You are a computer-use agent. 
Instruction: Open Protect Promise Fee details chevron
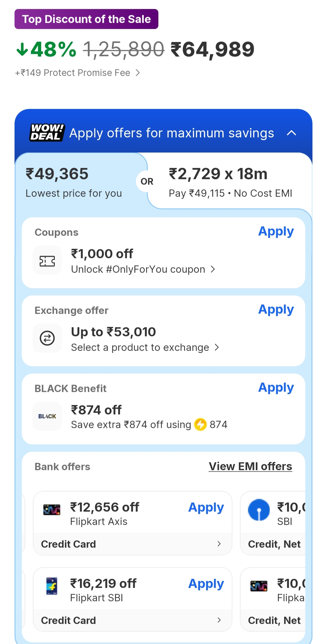[x=138, y=73]
